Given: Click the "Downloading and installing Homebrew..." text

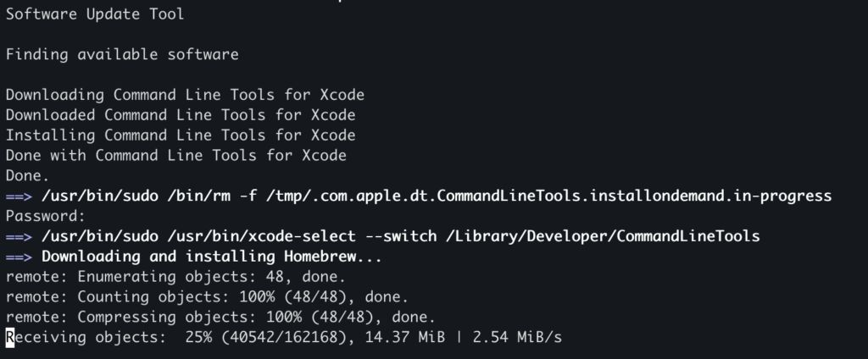Looking at the screenshot, I should (x=212, y=257).
